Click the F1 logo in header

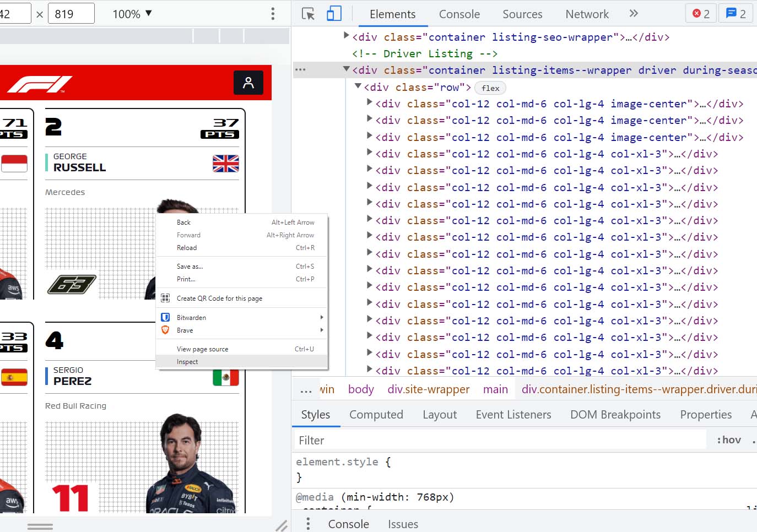coord(40,84)
